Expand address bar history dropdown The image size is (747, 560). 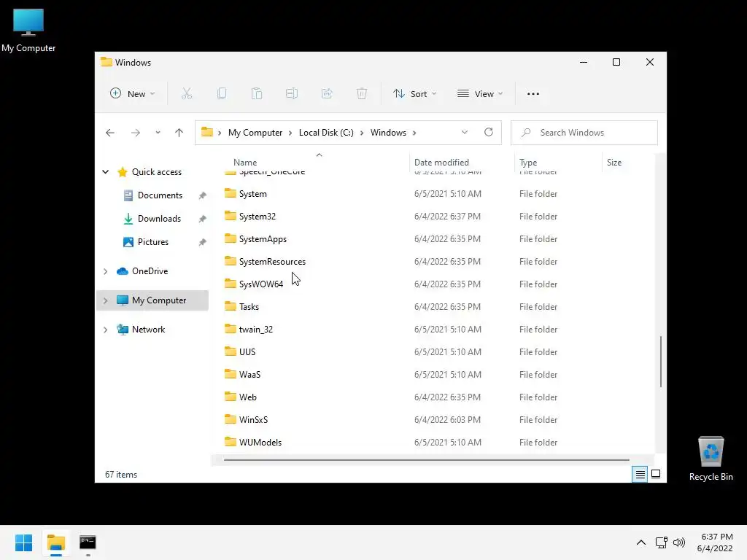point(465,133)
